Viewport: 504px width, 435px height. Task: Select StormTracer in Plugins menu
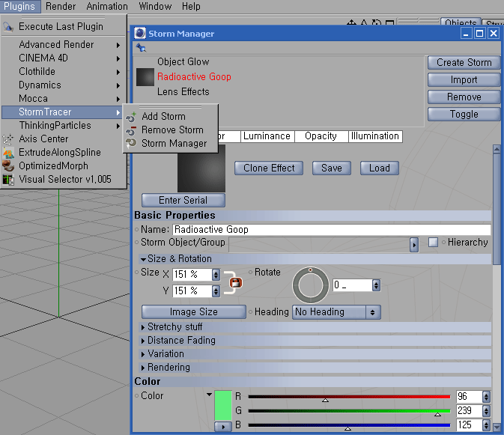point(61,112)
